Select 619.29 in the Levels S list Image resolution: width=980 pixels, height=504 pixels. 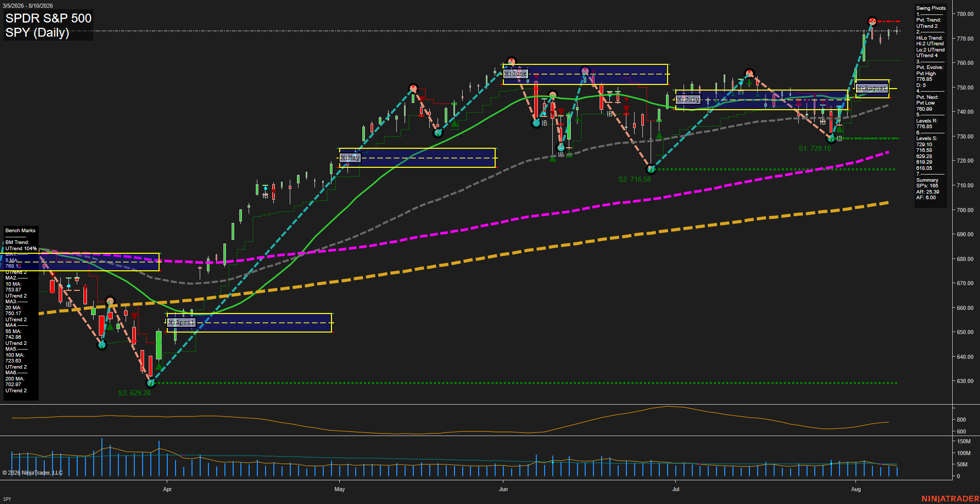click(x=924, y=162)
